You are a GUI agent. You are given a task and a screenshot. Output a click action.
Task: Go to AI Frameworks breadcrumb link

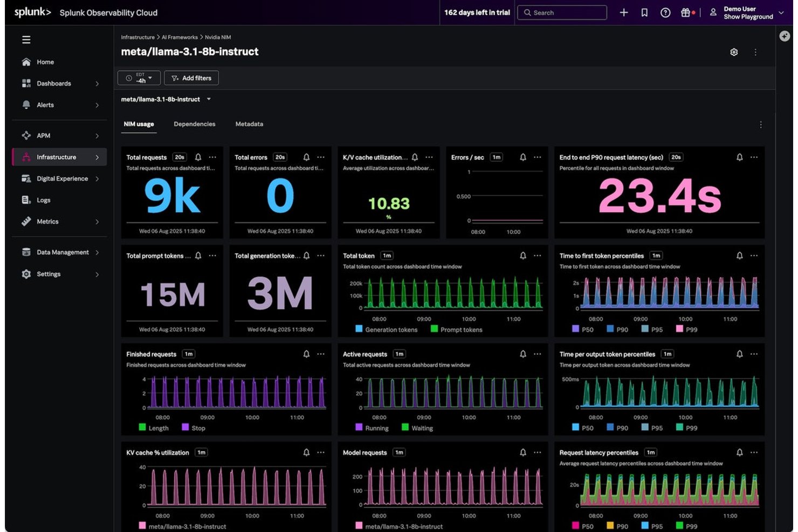180,37
